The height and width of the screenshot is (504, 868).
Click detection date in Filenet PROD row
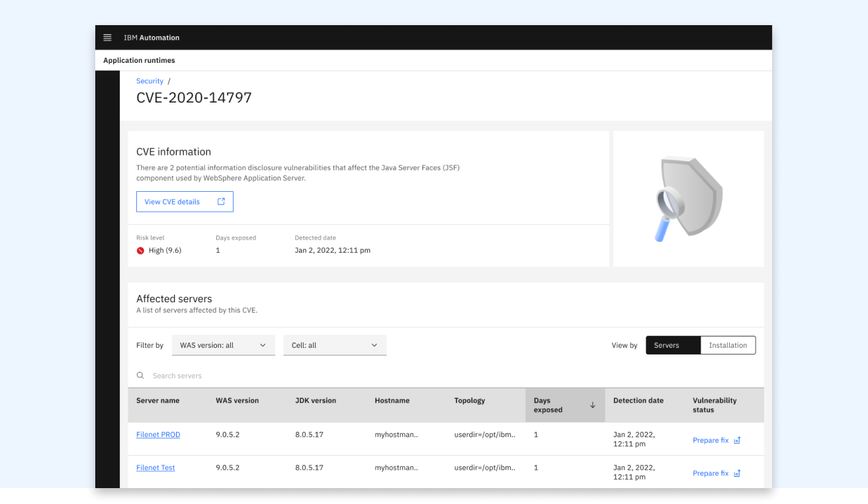[x=634, y=440]
